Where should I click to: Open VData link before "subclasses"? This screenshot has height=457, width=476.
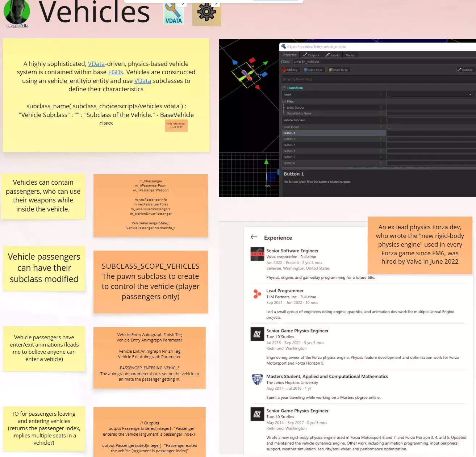click(143, 81)
